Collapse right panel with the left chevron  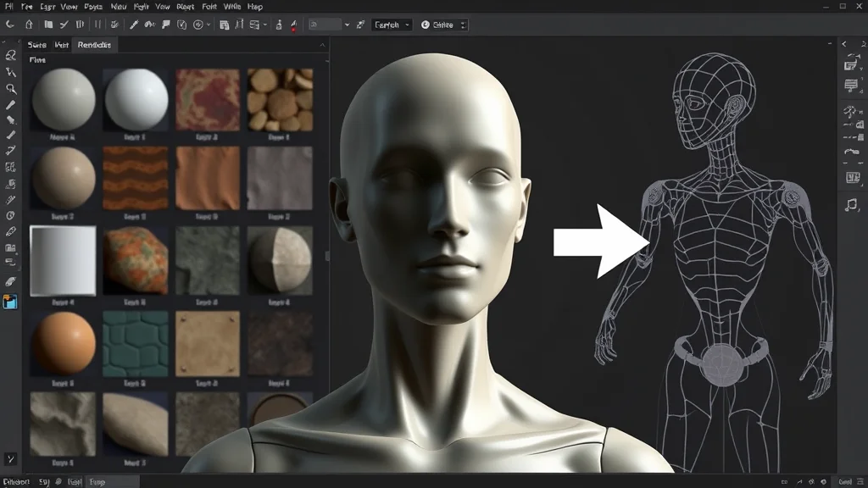[844, 44]
